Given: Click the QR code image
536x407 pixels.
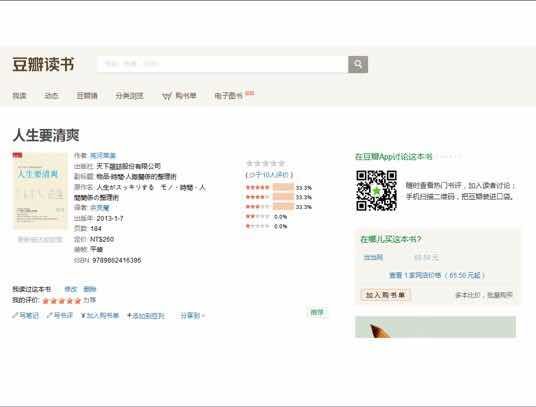Looking at the screenshot, I should 376,191.
